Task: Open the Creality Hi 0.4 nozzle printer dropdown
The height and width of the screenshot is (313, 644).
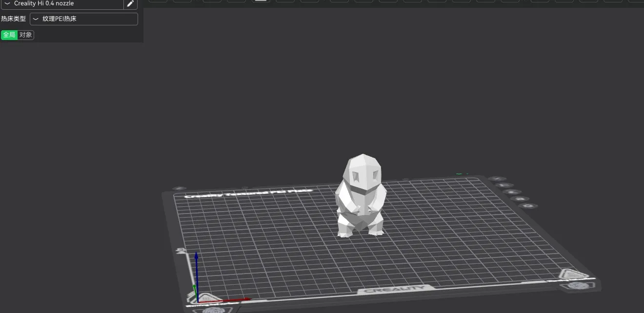Action: (x=62, y=4)
